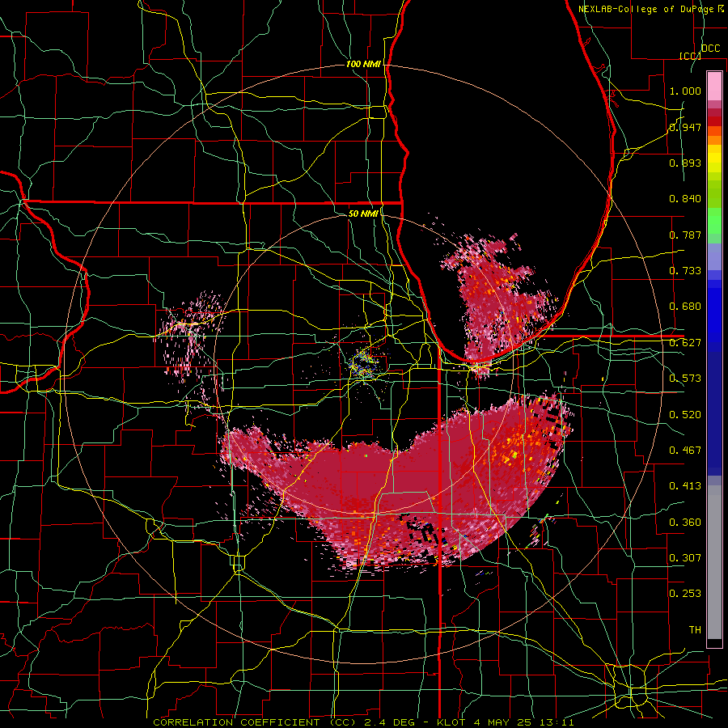728x728 pixels.
Task: Pick the gray segment of color bar
Action: tap(714, 562)
